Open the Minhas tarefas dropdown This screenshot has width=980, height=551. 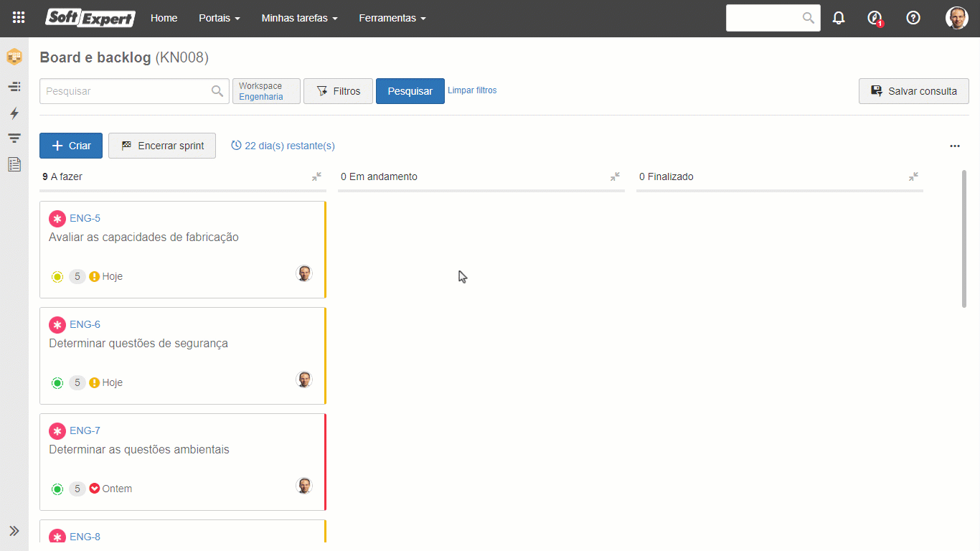(x=299, y=18)
